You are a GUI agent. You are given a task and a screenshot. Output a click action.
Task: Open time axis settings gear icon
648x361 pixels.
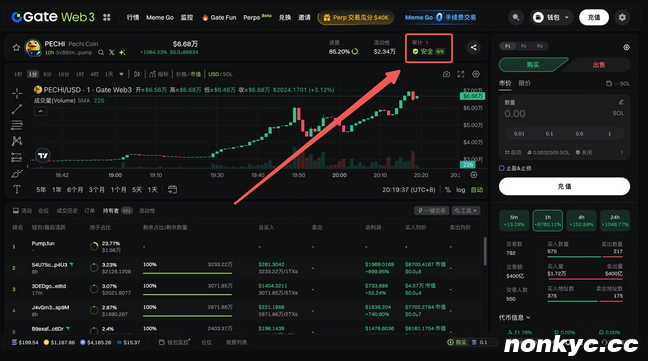(474, 175)
